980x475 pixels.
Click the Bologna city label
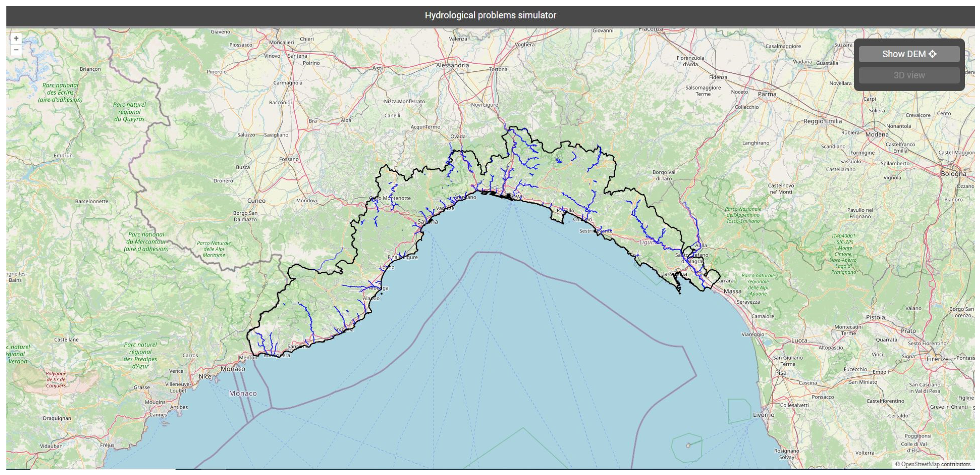click(x=953, y=174)
